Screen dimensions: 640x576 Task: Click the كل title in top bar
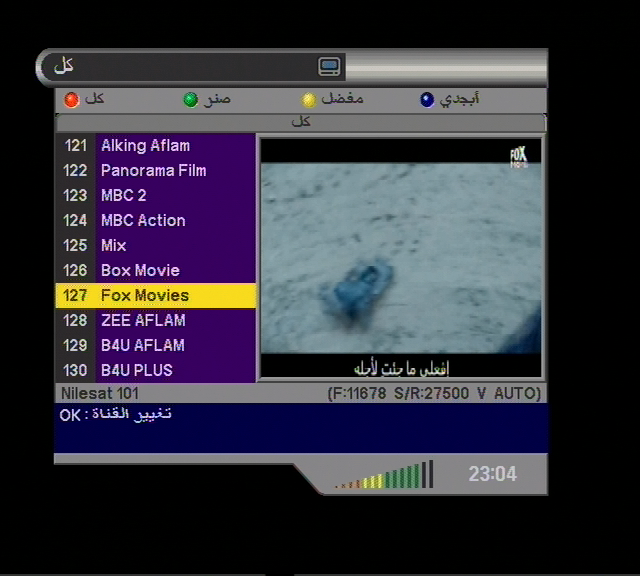pyautogui.click(x=64, y=65)
